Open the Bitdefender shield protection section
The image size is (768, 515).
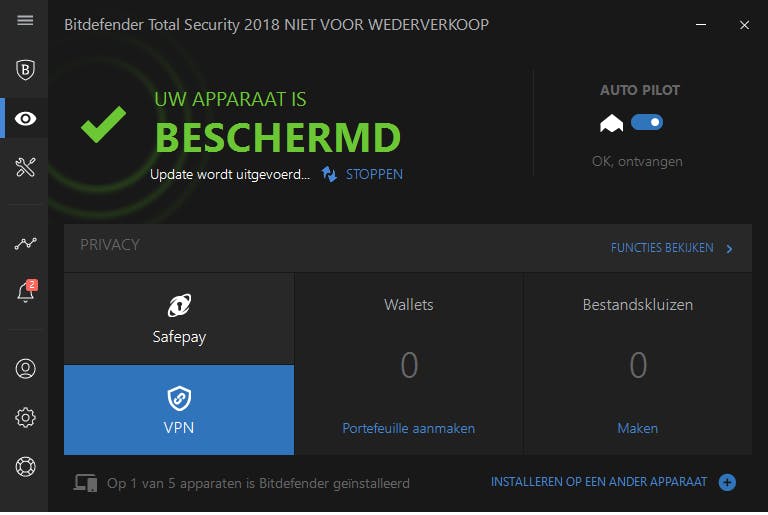point(25,69)
